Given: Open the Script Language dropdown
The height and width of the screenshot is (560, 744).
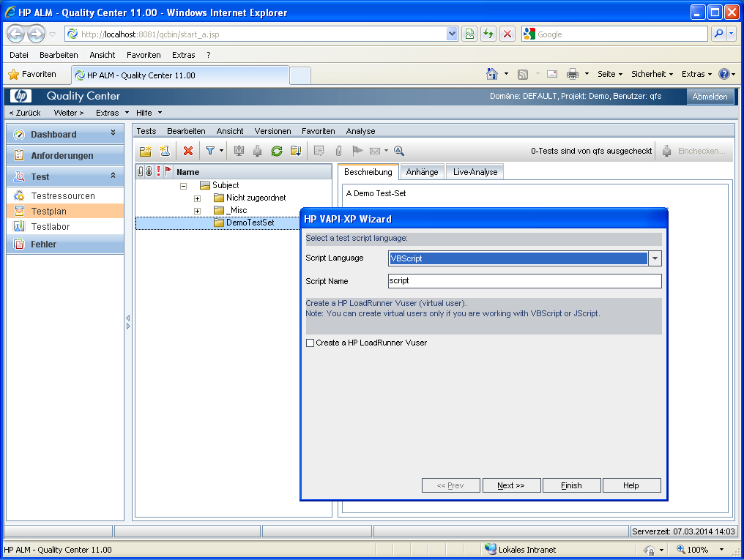Looking at the screenshot, I should click(x=655, y=258).
